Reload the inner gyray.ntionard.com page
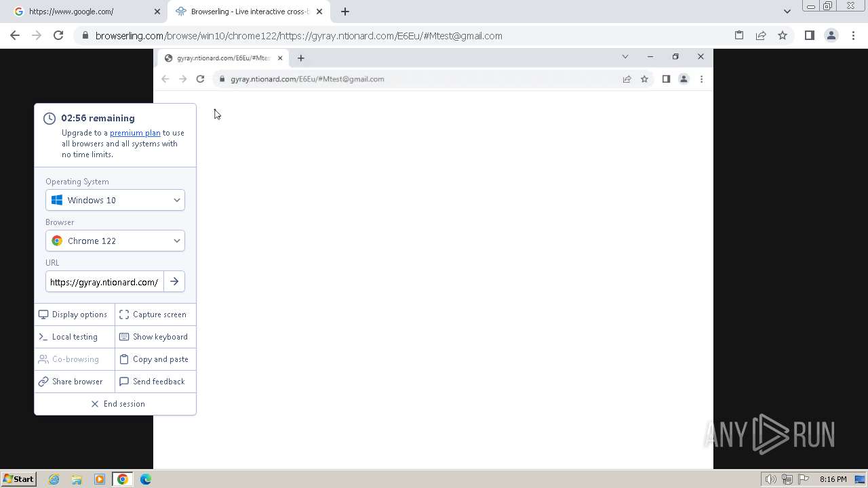The width and height of the screenshot is (868, 488). [x=200, y=79]
